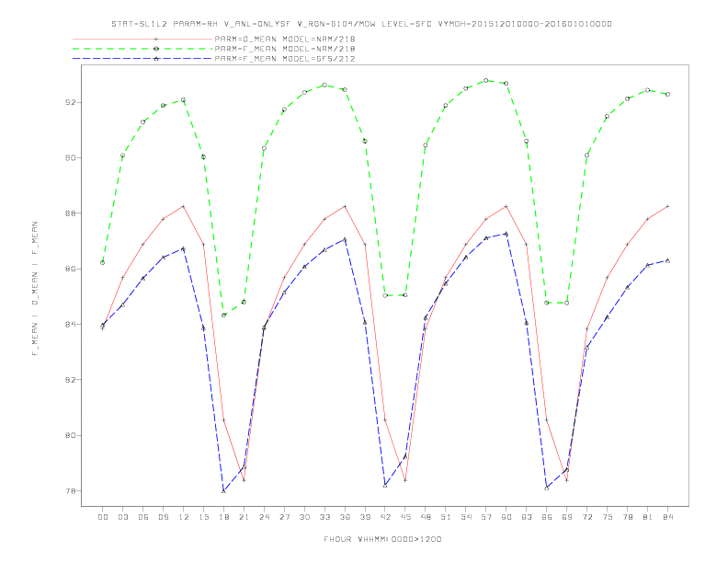The image size is (728, 563).
Task: Click x-axis tick label 00
Action: 103,517
